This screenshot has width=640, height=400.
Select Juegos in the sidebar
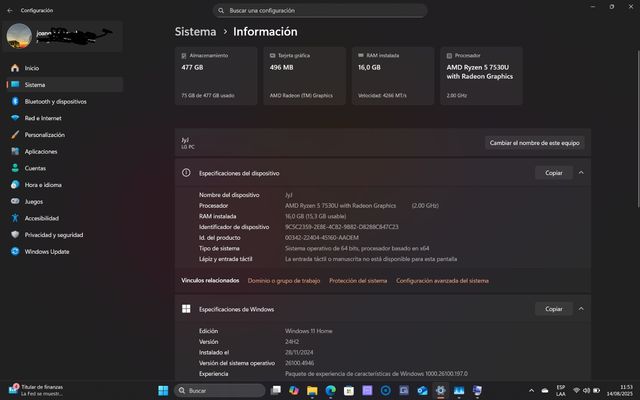tap(34, 201)
